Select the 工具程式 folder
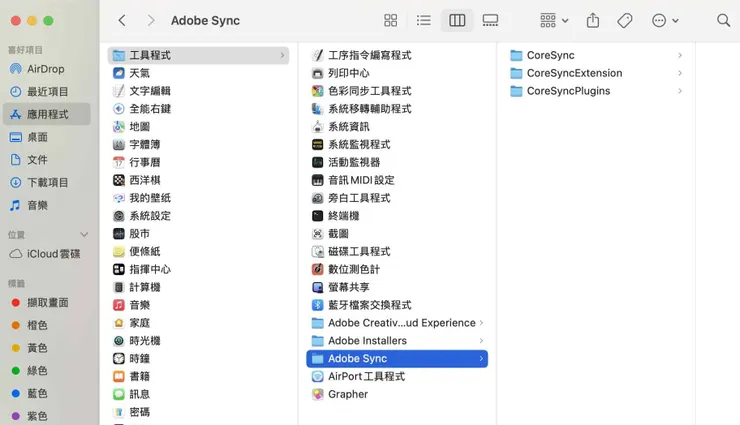 (x=198, y=55)
